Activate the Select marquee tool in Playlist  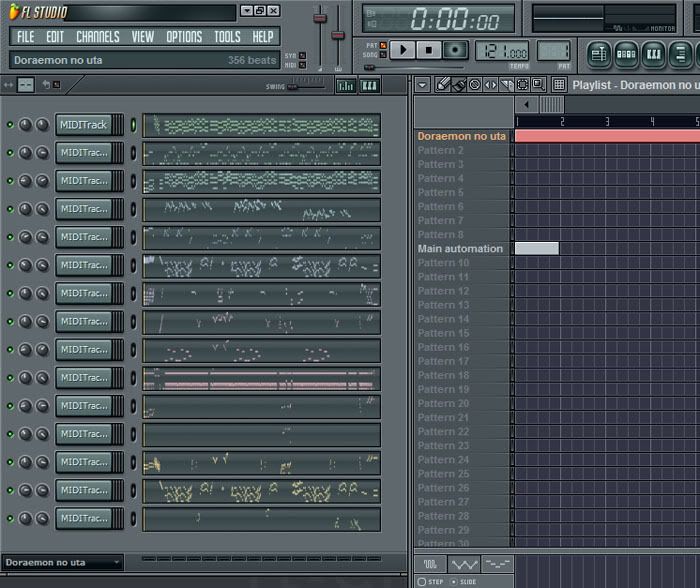pyautogui.click(x=522, y=84)
